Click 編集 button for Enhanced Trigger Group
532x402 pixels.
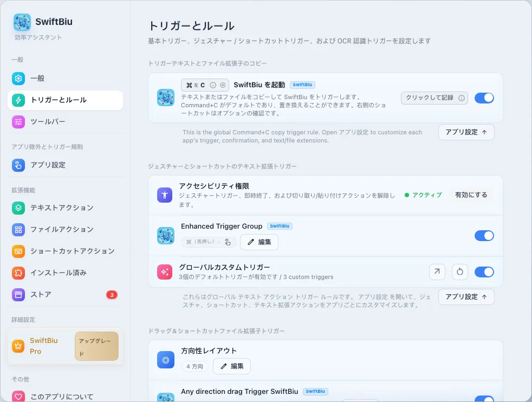pyautogui.click(x=259, y=242)
